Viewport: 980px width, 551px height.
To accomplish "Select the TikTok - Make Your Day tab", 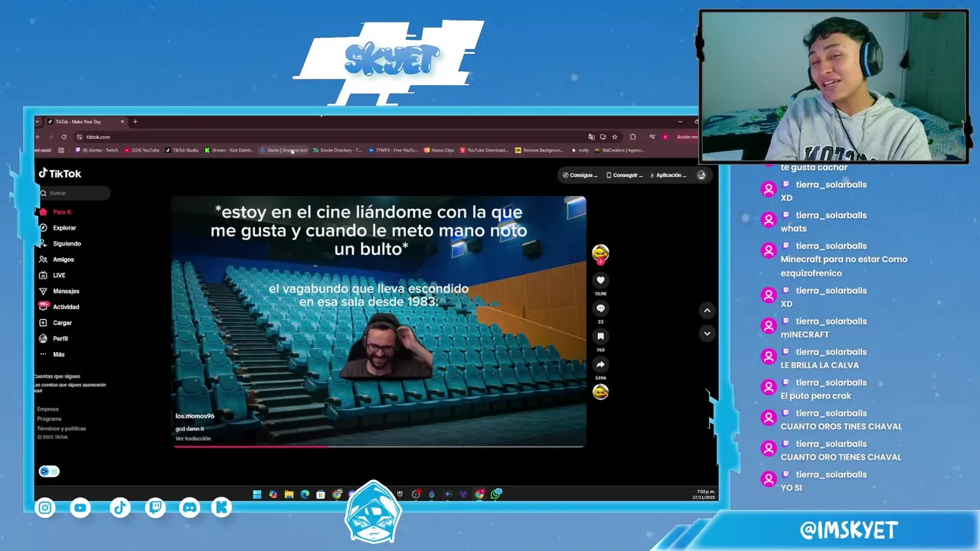I will point(86,122).
